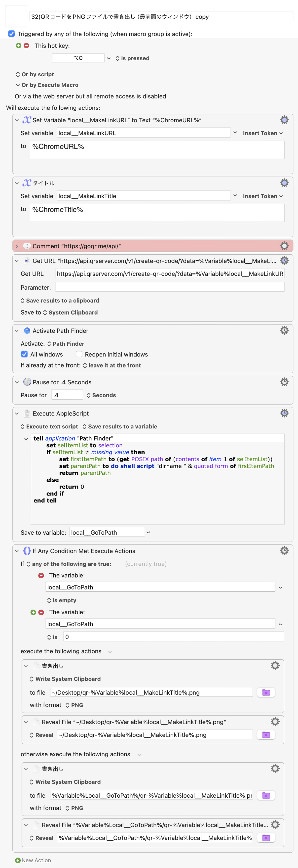The width and height of the screenshot is (298, 868).
Task: Expand the collapsed Comment action
Action: (17, 246)
